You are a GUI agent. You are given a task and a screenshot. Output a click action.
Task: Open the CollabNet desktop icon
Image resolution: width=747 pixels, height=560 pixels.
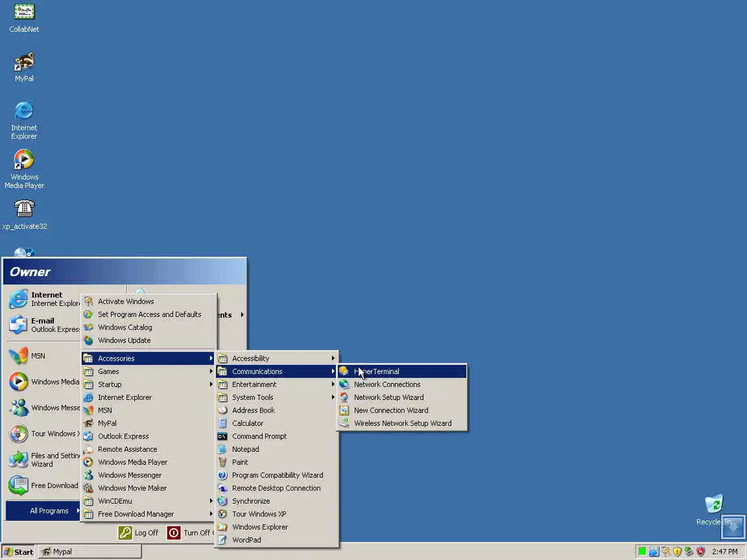click(x=24, y=12)
